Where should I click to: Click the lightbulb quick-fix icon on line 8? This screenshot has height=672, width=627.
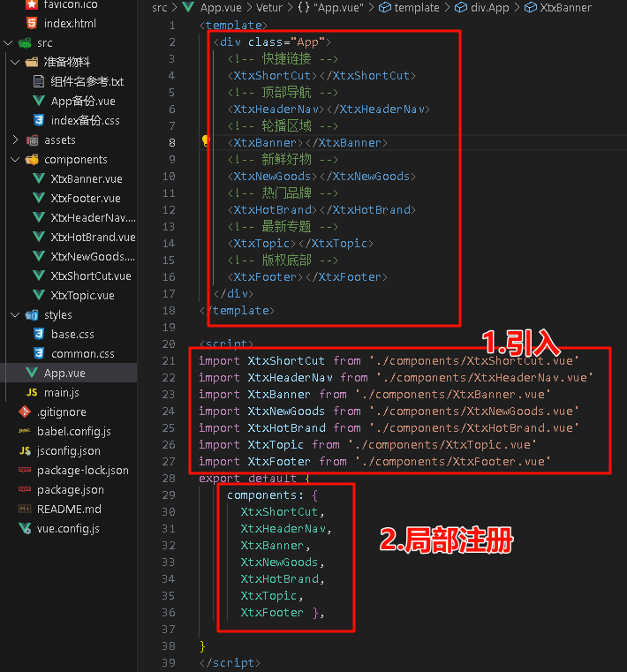click(x=206, y=140)
